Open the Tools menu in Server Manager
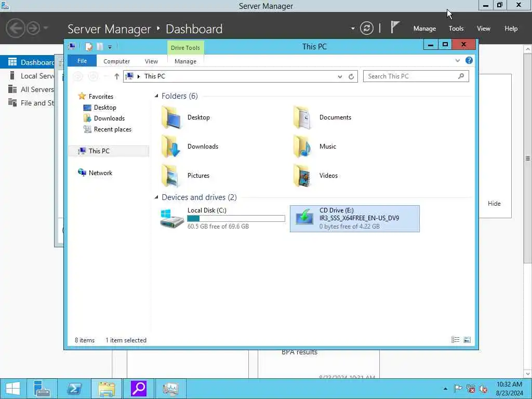The width and height of the screenshot is (532, 399). pos(456,29)
